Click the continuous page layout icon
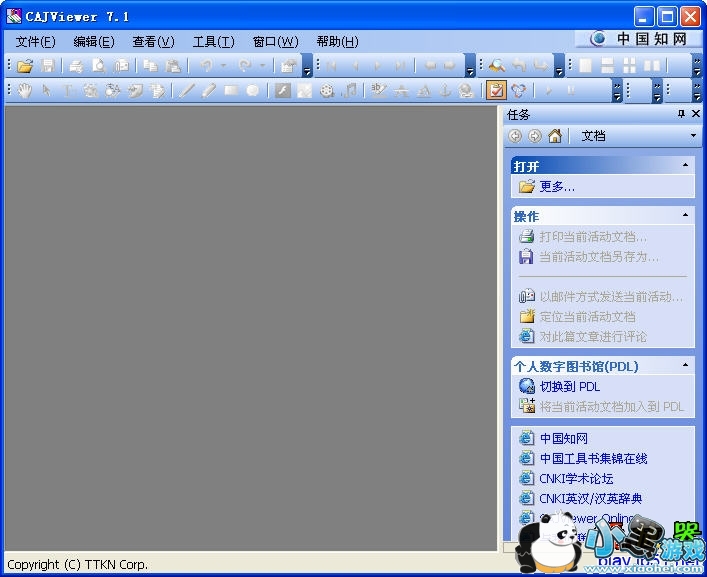The height and width of the screenshot is (577, 707). click(x=607, y=66)
